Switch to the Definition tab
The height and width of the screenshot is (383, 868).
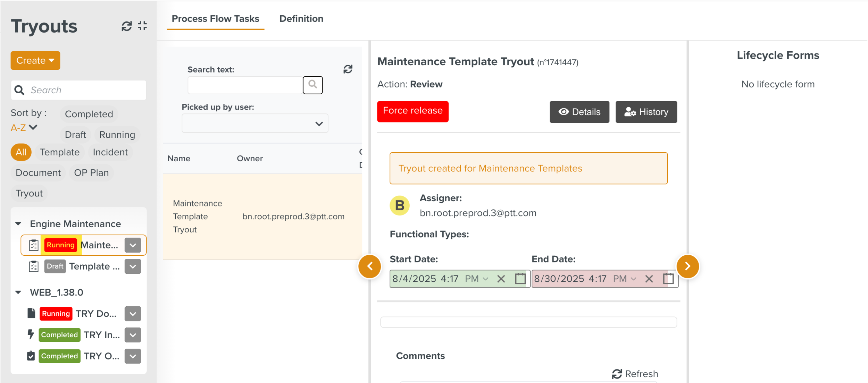click(x=301, y=19)
